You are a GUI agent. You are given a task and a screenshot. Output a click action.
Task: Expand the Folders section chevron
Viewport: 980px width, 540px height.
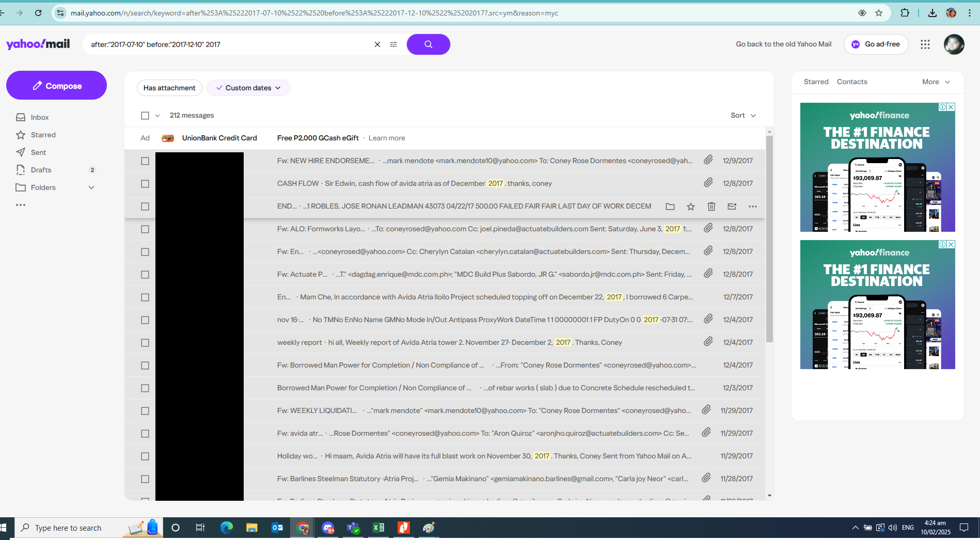(91, 187)
